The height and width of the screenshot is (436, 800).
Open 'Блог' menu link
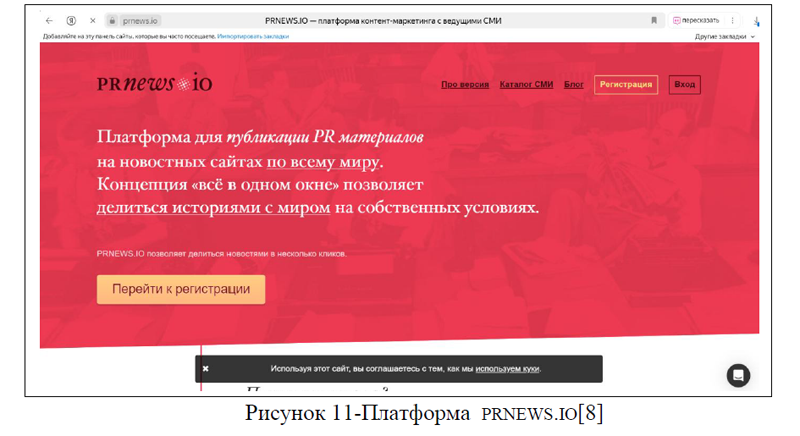pyautogui.click(x=573, y=85)
